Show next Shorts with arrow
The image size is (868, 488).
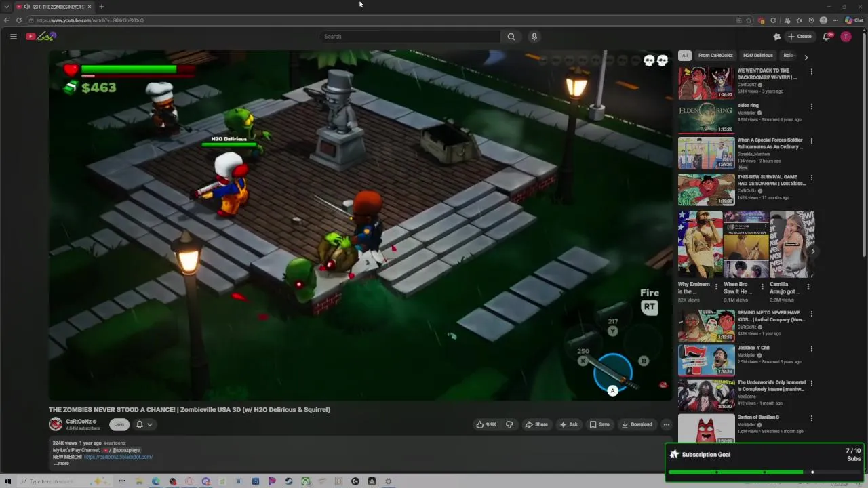813,251
